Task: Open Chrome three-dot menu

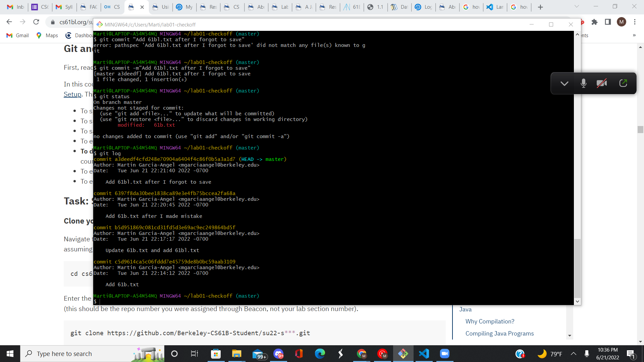Action: pos(635,22)
